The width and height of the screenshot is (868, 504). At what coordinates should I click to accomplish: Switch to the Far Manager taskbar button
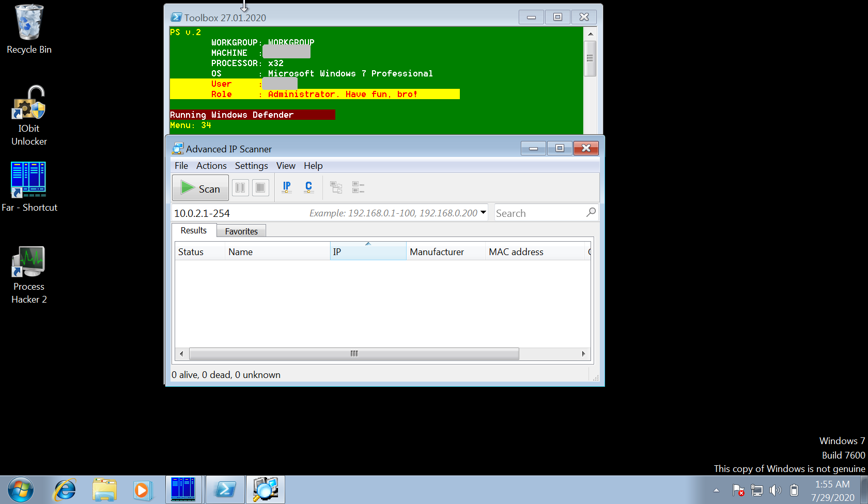(183, 490)
